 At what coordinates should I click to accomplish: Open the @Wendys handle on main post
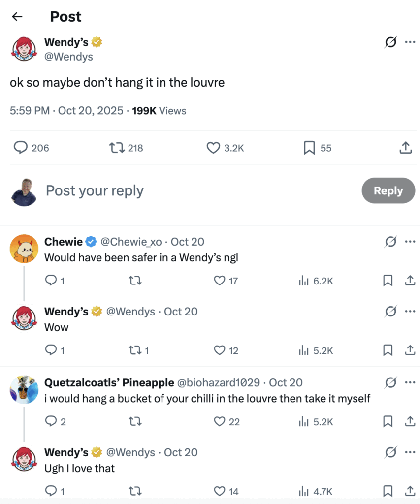coord(68,57)
